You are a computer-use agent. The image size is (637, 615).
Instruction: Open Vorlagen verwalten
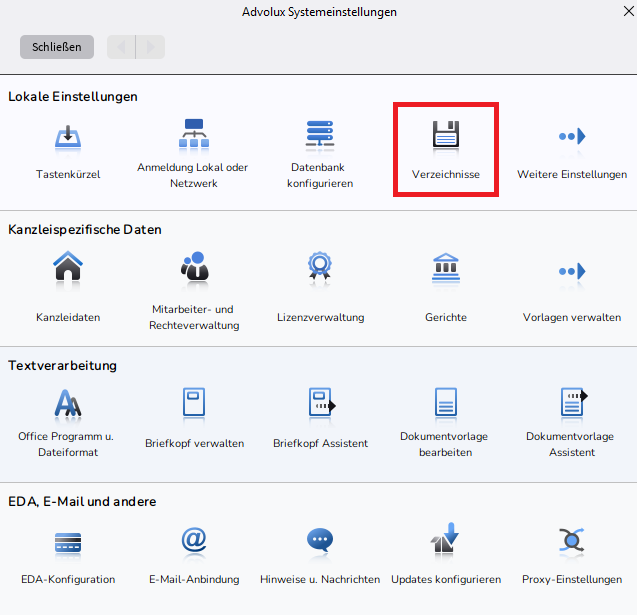(x=572, y=270)
